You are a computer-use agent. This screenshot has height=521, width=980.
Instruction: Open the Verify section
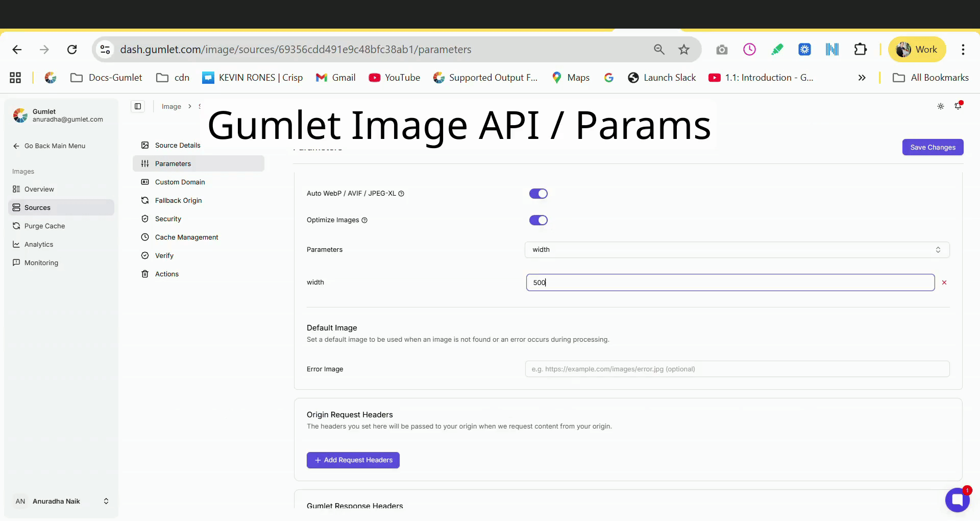coord(199,256)
